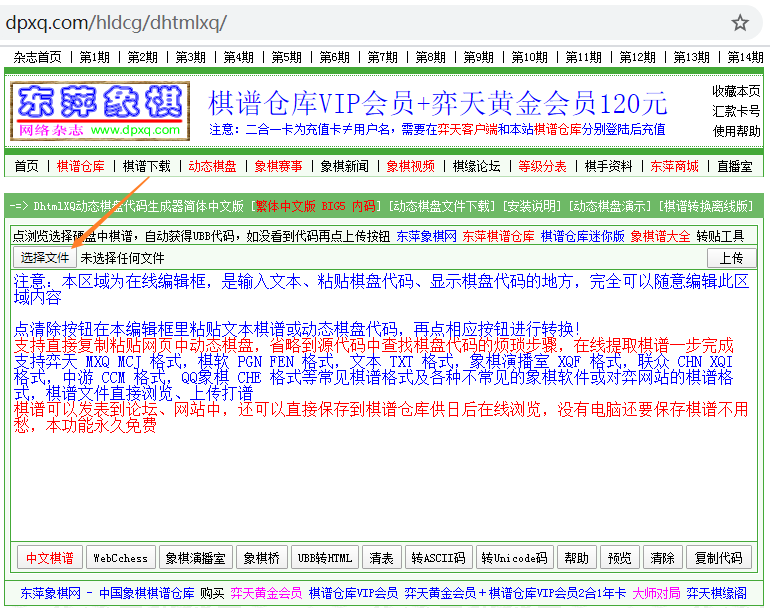Open 使用帮助 usage help link
The height and width of the screenshot is (612, 770).
pos(736,131)
